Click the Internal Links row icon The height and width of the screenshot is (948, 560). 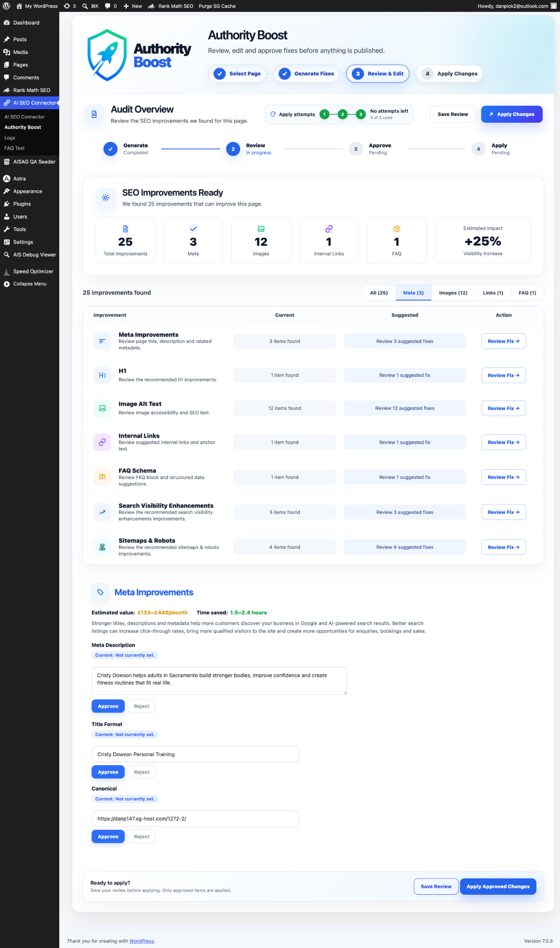[x=102, y=442]
